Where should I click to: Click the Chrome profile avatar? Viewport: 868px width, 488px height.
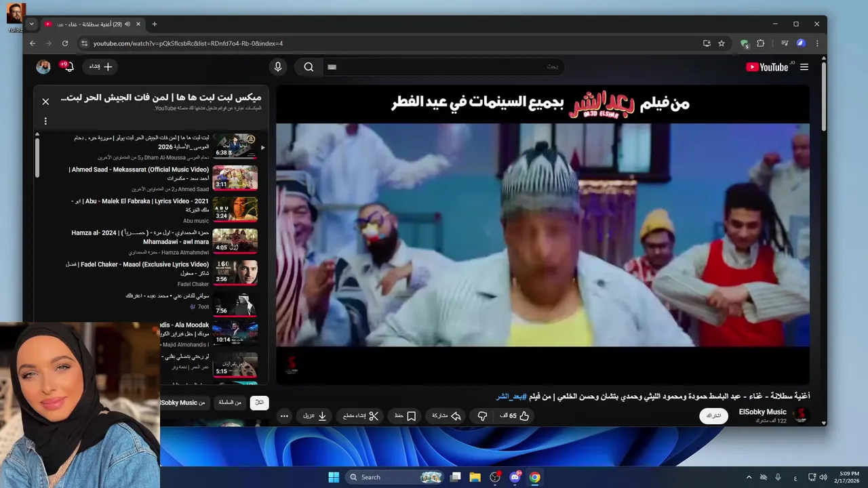[801, 43]
